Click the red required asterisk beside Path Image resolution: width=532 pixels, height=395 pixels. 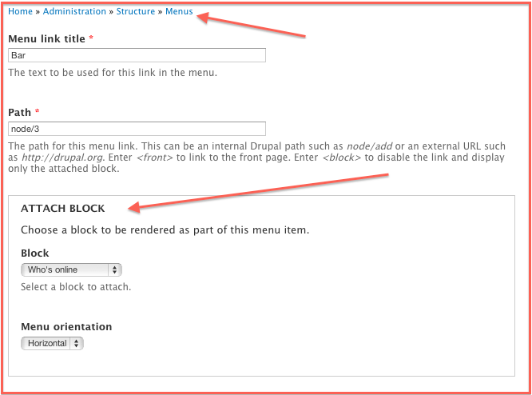[x=37, y=111]
